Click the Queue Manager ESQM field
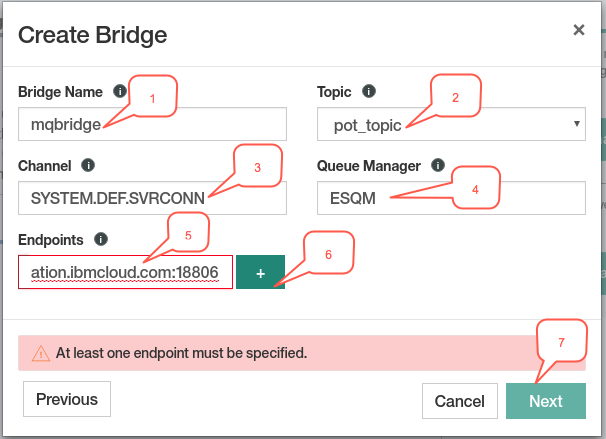 [451, 198]
